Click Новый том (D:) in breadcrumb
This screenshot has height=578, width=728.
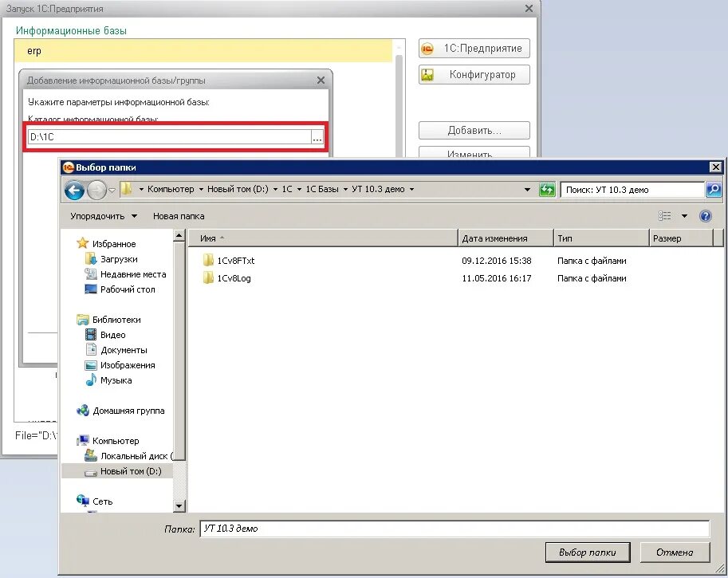coord(238,190)
